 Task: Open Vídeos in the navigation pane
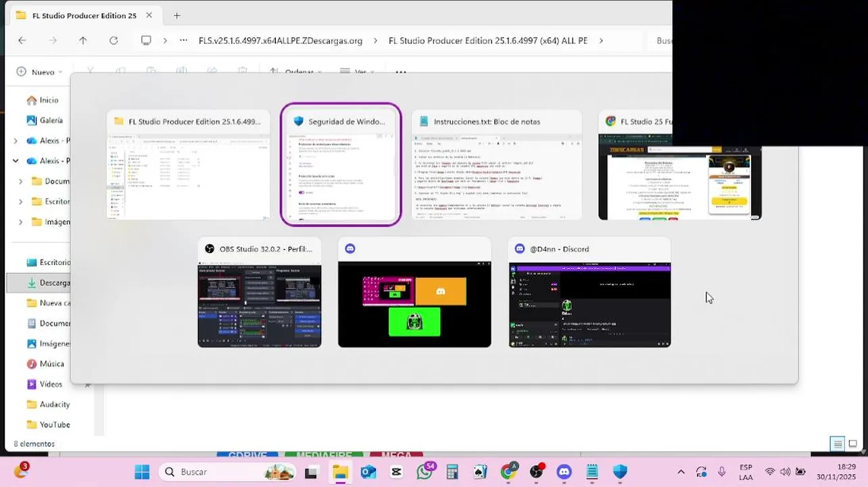tap(44, 384)
